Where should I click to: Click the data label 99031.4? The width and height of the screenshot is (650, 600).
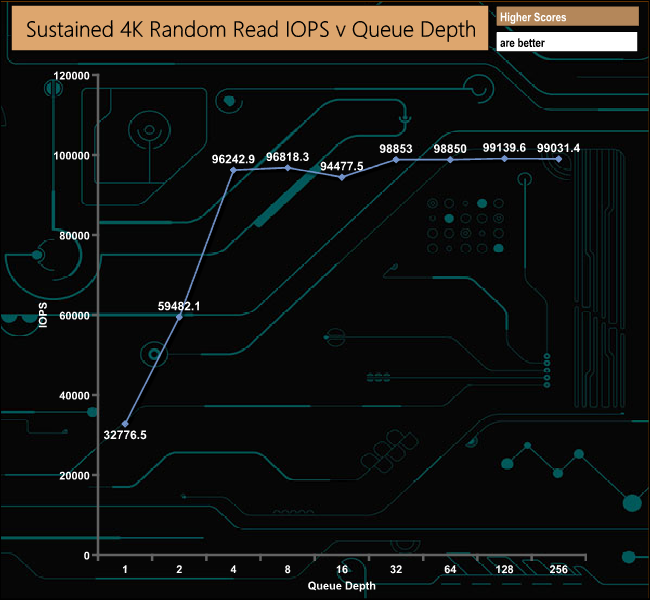click(558, 148)
